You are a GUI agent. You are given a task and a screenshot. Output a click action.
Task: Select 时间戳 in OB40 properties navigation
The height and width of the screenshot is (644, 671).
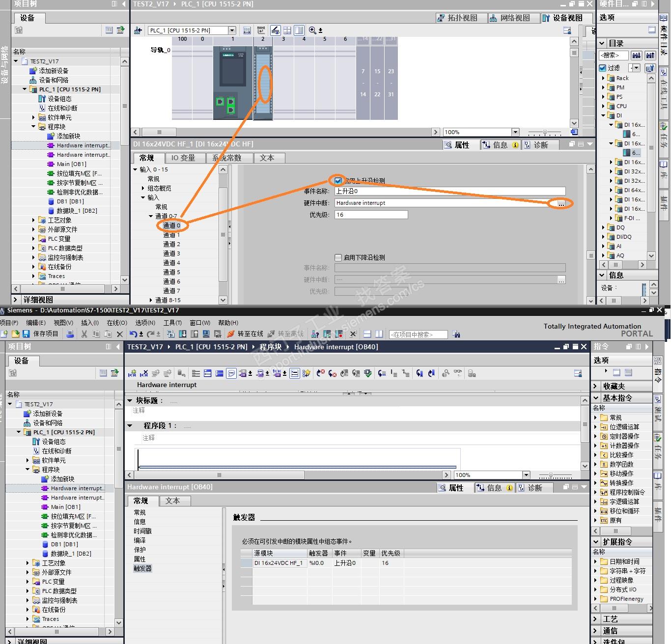[x=142, y=532]
